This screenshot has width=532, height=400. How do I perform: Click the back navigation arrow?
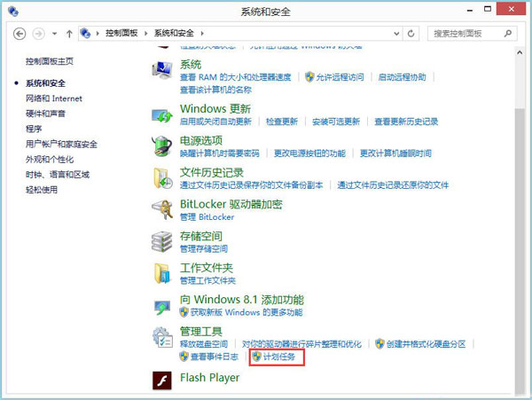pos(21,33)
